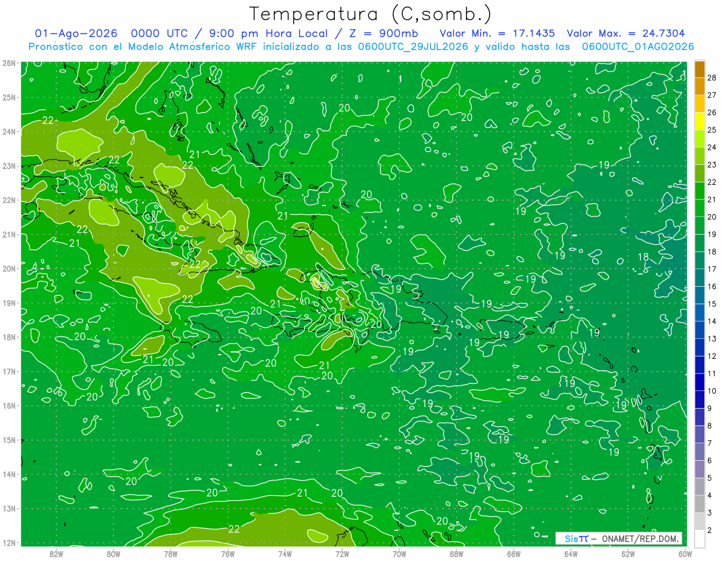The width and height of the screenshot is (728, 562).
Task: Click the 'ONAMET/REP.DOM.' credit label
Action: point(640,539)
